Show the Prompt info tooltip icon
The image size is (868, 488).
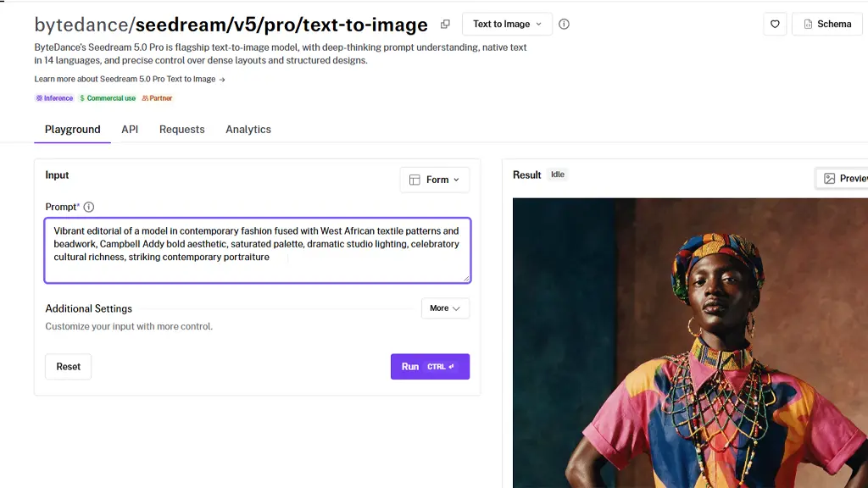pyautogui.click(x=88, y=207)
